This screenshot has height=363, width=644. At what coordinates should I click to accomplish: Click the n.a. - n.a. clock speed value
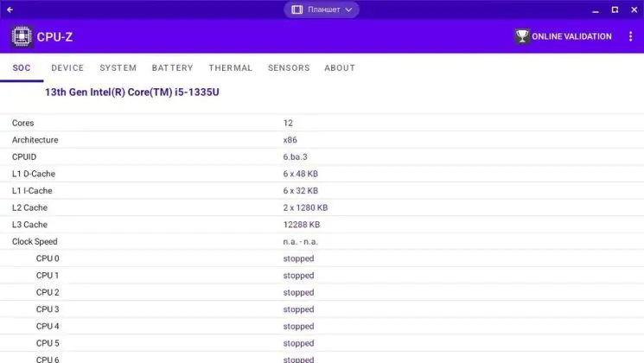point(301,241)
